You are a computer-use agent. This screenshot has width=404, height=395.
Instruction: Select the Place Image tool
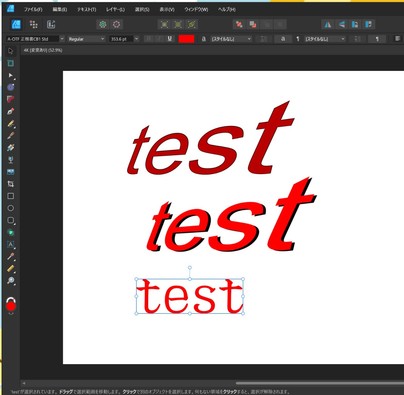click(x=11, y=172)
